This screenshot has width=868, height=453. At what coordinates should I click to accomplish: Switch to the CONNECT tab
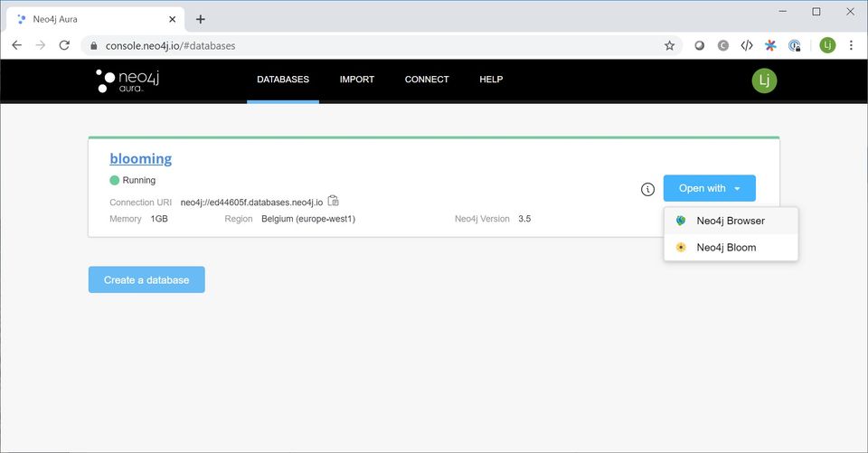click(427, 80)
